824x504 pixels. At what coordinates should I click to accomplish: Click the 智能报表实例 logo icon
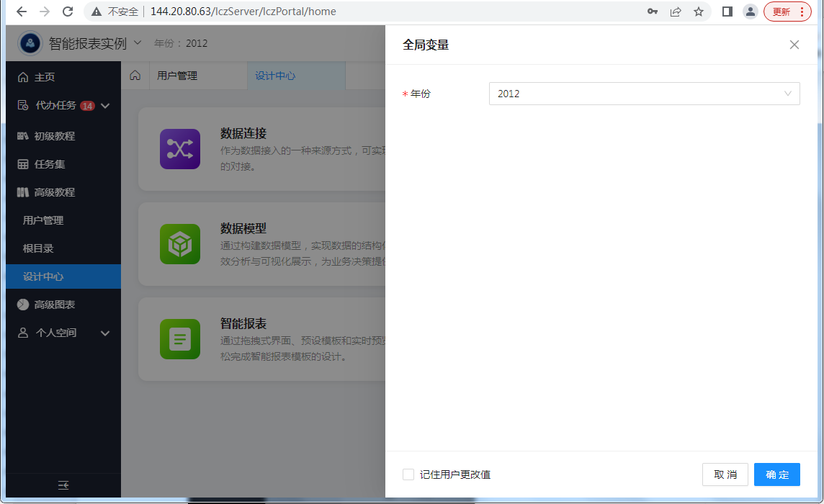click(30, 43)
